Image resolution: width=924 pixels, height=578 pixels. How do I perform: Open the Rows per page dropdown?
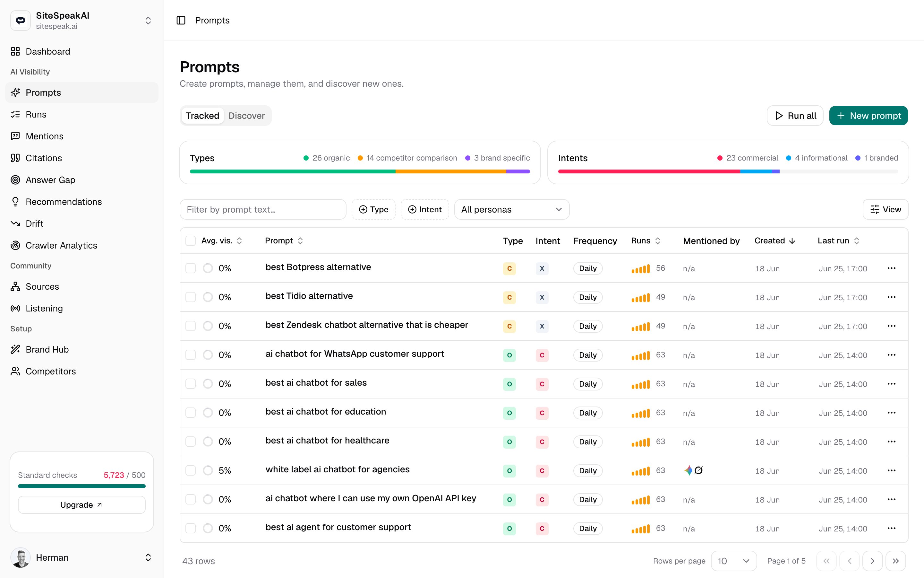coord(734,561)
